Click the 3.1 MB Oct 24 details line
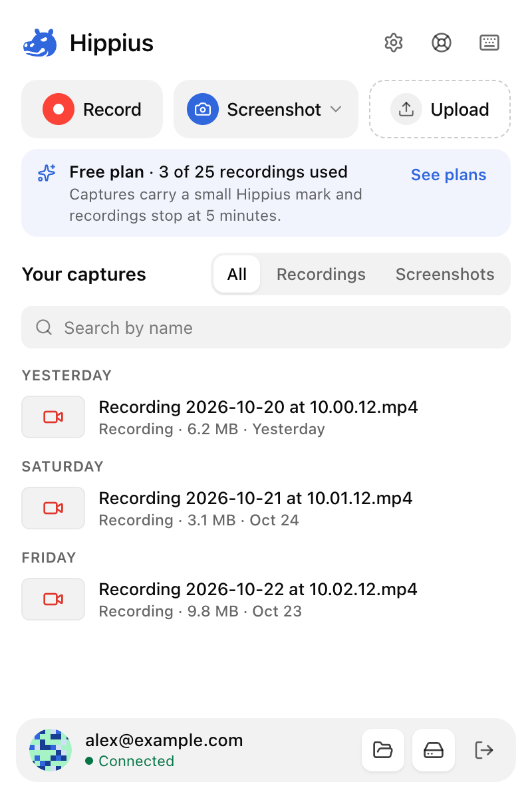The image size is (532, 798). [x=199, y=520]
